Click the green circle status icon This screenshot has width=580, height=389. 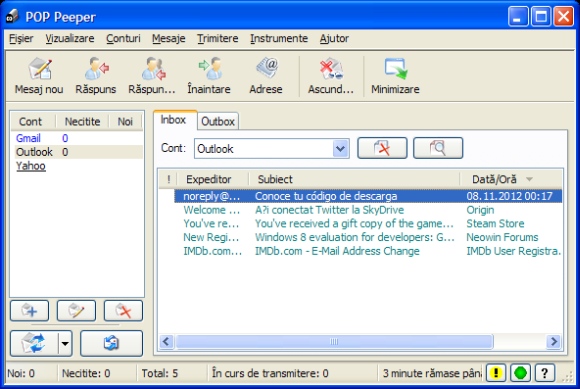coord(520,373)
